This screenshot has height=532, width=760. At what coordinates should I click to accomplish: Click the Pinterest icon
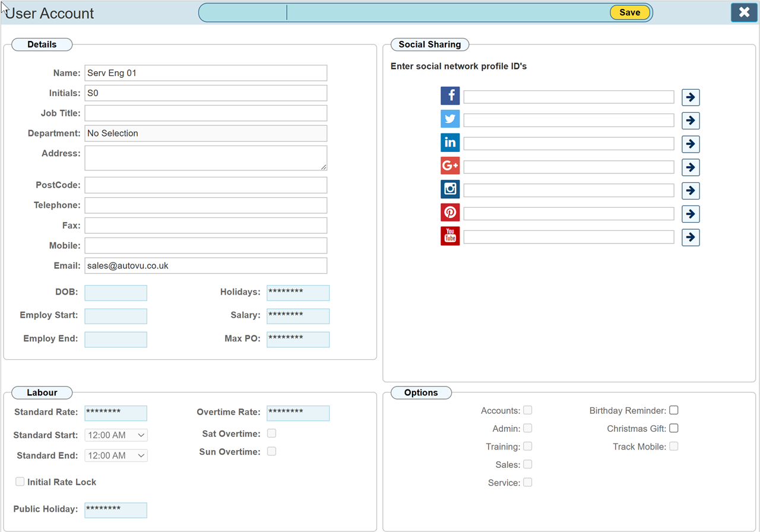[x=450, y=213]
